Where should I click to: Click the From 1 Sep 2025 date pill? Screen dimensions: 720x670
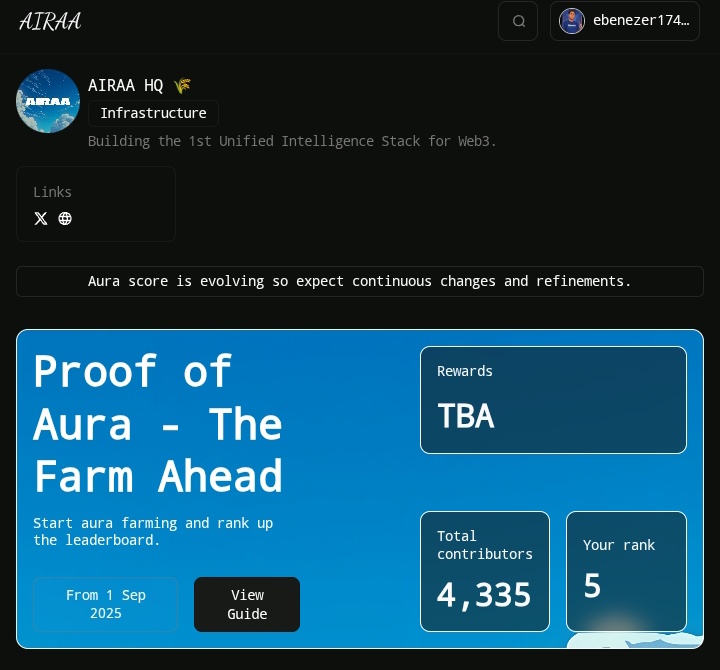coord(106,604)
